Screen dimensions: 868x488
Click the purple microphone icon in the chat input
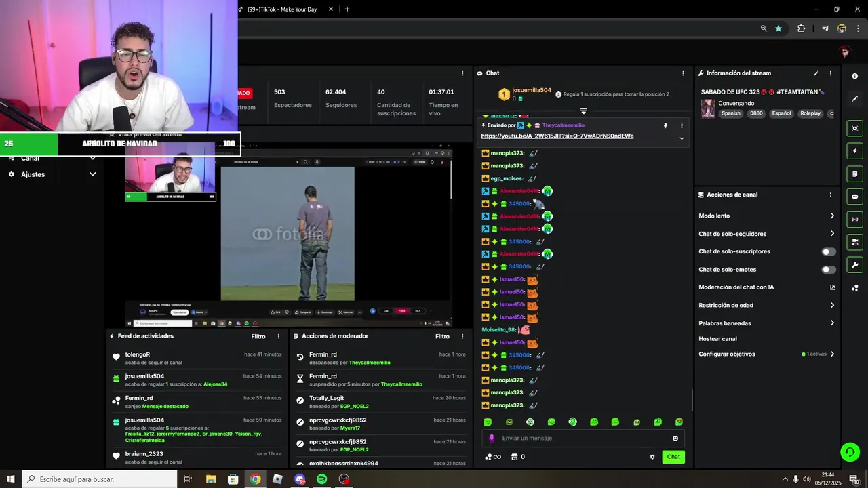coord(492,438)
